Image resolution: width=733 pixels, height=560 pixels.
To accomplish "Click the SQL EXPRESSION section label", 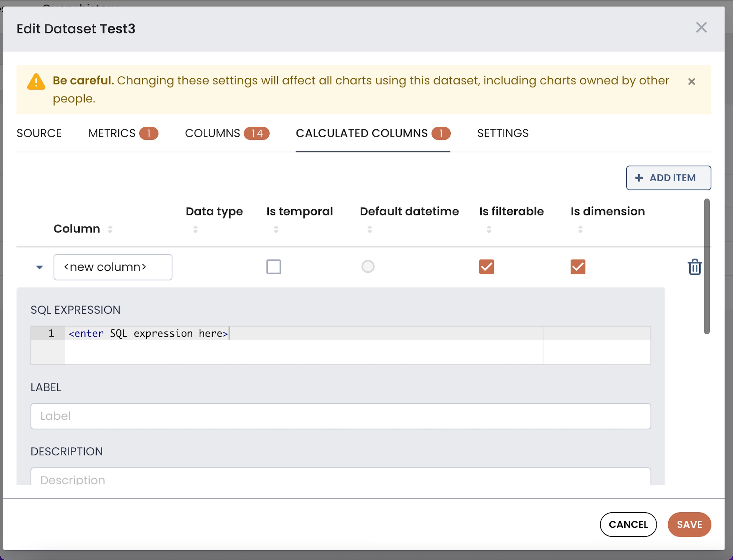I will click(x=75, y=310).
